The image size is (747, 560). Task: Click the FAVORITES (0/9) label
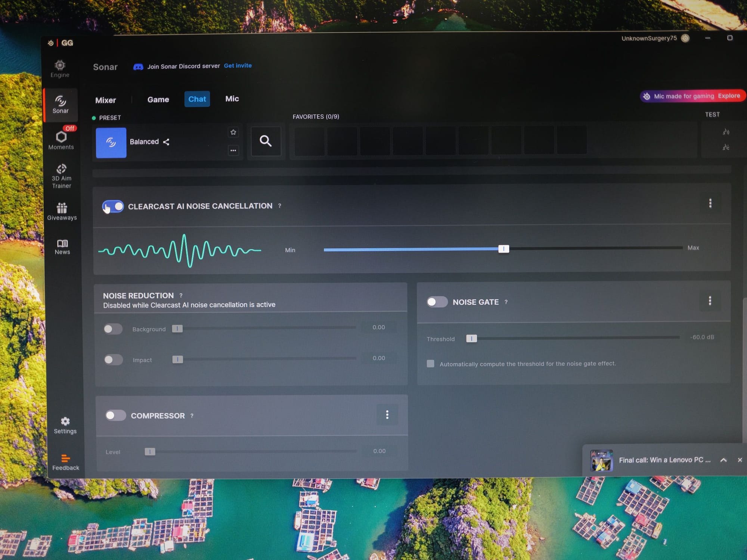316,116
